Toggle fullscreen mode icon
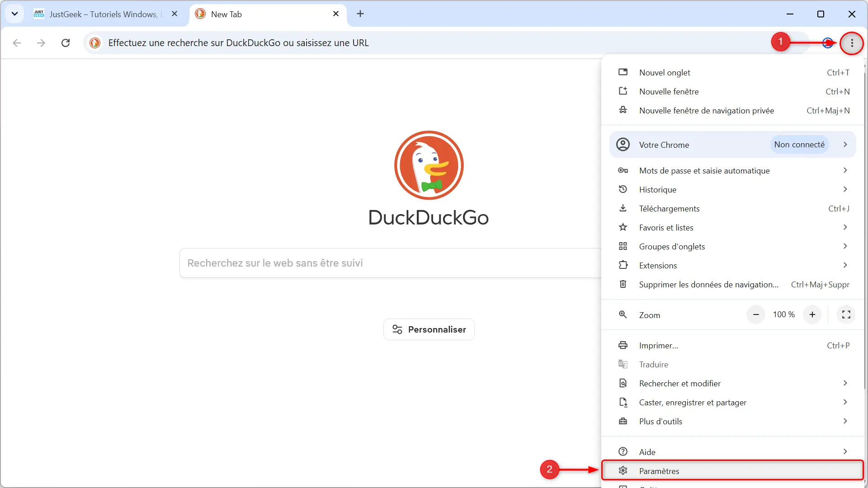The height and width of the screenshot is (488, 868). coord(846,314)
